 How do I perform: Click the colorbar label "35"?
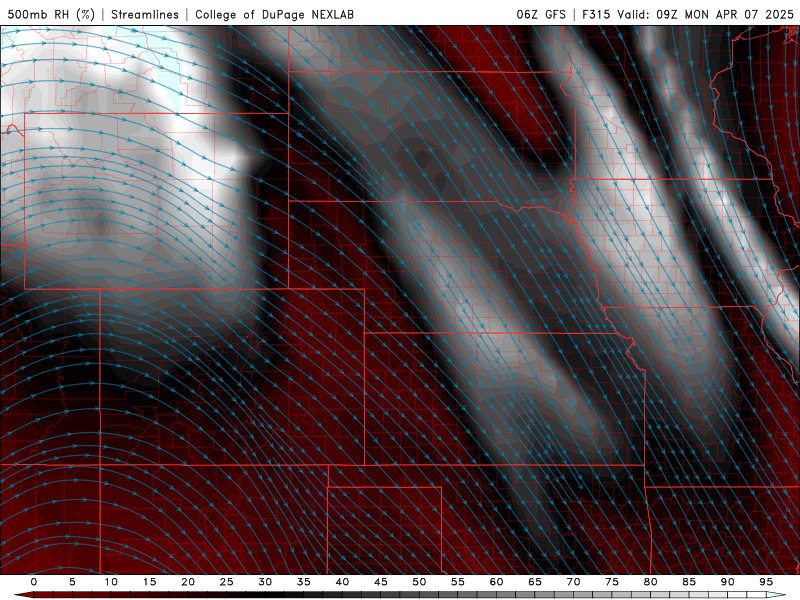click(x=304, y=582)
